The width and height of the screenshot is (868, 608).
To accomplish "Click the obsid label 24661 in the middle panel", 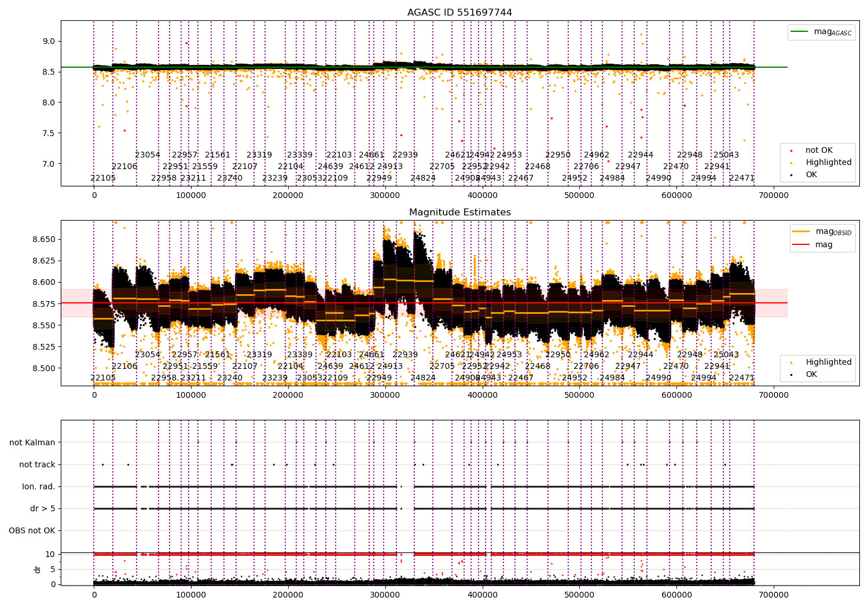I will [x=372, y=355].
